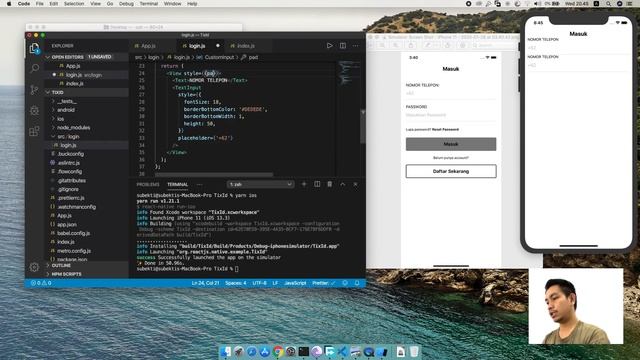Kill the terminal with the trash icon

tap(329, 184)
